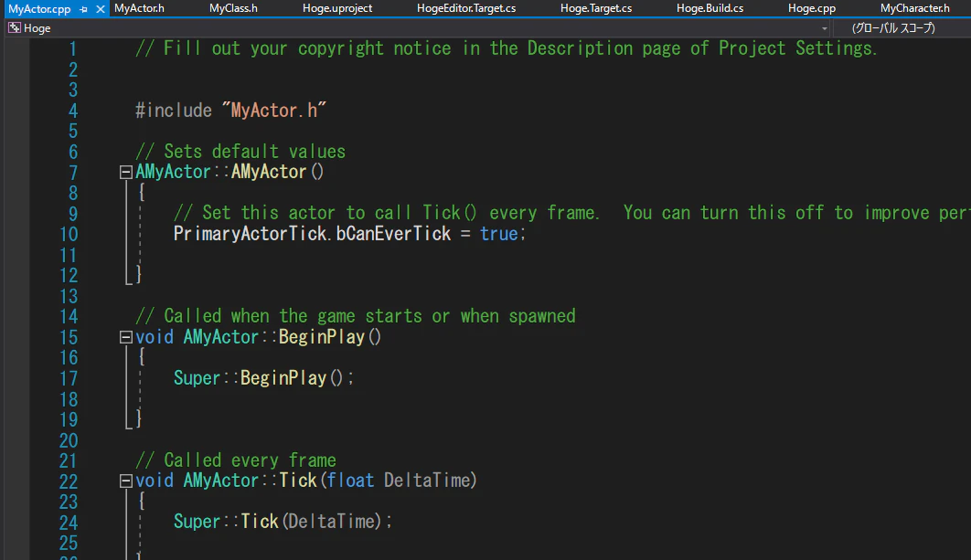Viewport: 971px width, 560px height.
Task: Switch to the MyActor.h tab
Action: tap(139, 8)
